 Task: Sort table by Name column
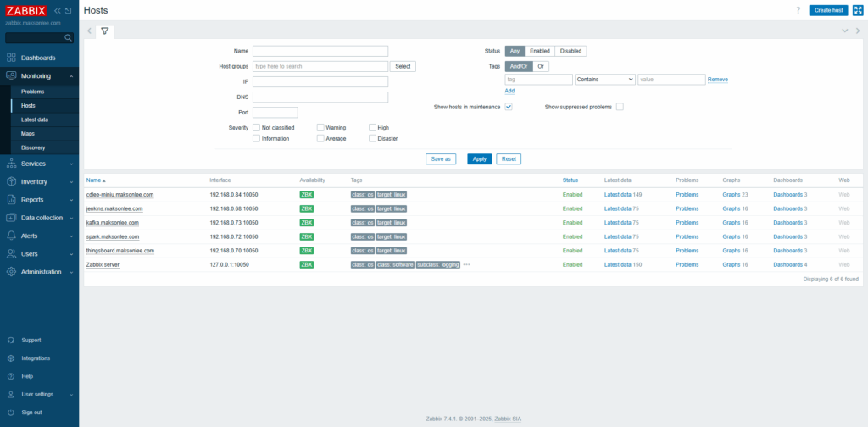pyautogui.click(x=96, y=180)
